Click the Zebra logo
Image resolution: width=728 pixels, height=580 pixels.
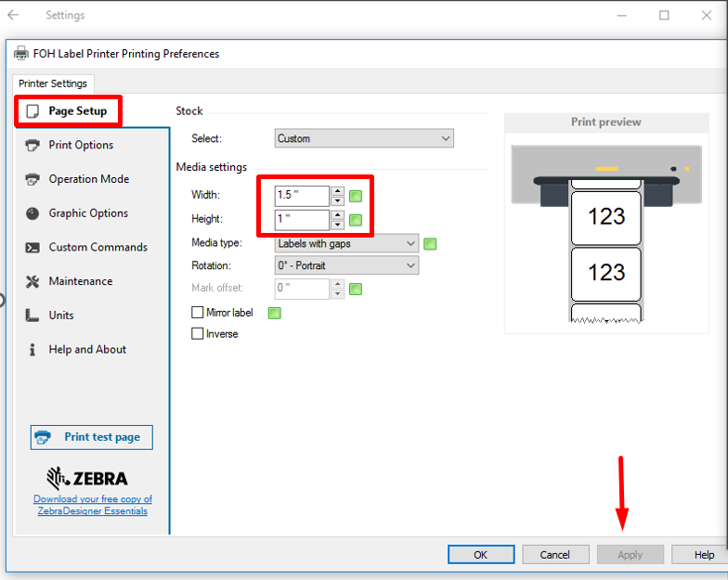(87, 478)
